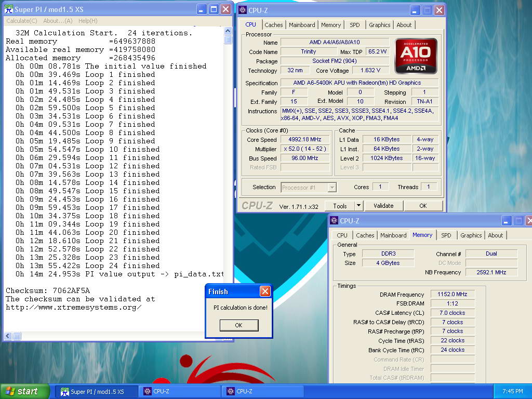The image size is (532, 399).
Task: Select CPU tab in upper CPU-Z
Action: 251,24
